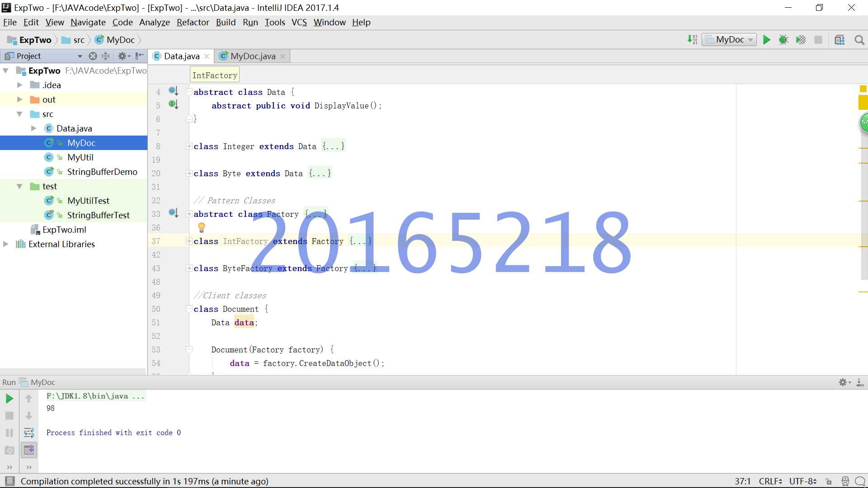
Task: Collapse the test folder
Action: [x=19, y=186]
